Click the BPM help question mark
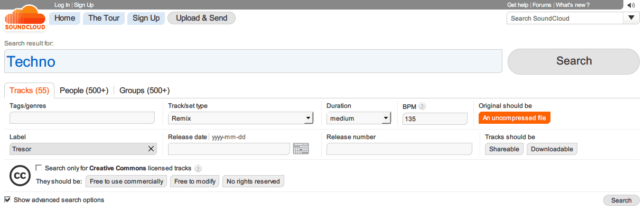This screenshot has width=644, height=210. (422, 106)
